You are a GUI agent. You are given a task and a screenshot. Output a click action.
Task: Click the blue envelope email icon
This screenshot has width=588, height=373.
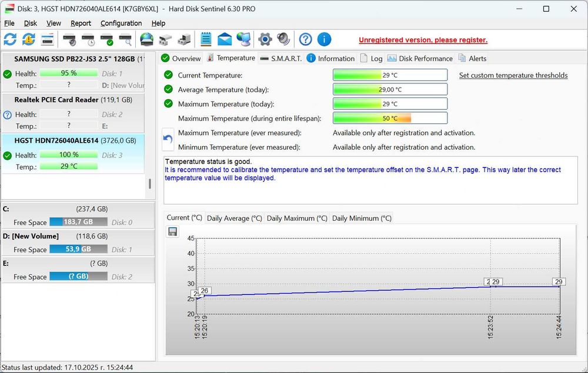[x=225, y=39]
